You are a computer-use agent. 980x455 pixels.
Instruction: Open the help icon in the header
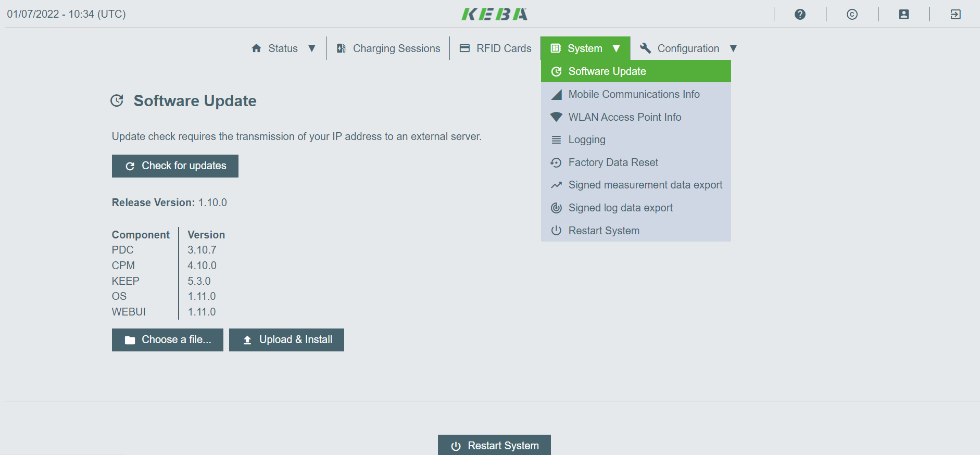(x=800, y=14)
